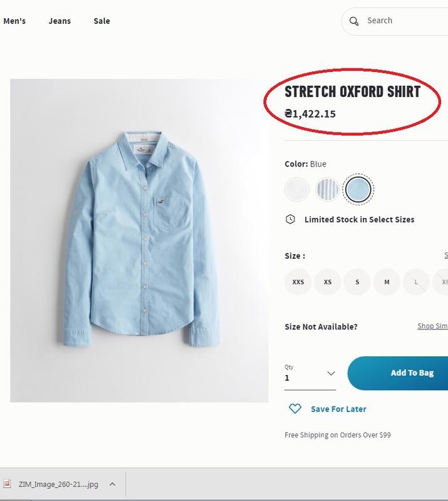Open the Jeans menu
Image resolution: width=448 pixels, height=501 pixels.
pyautogui.click(x=60, y=21)
